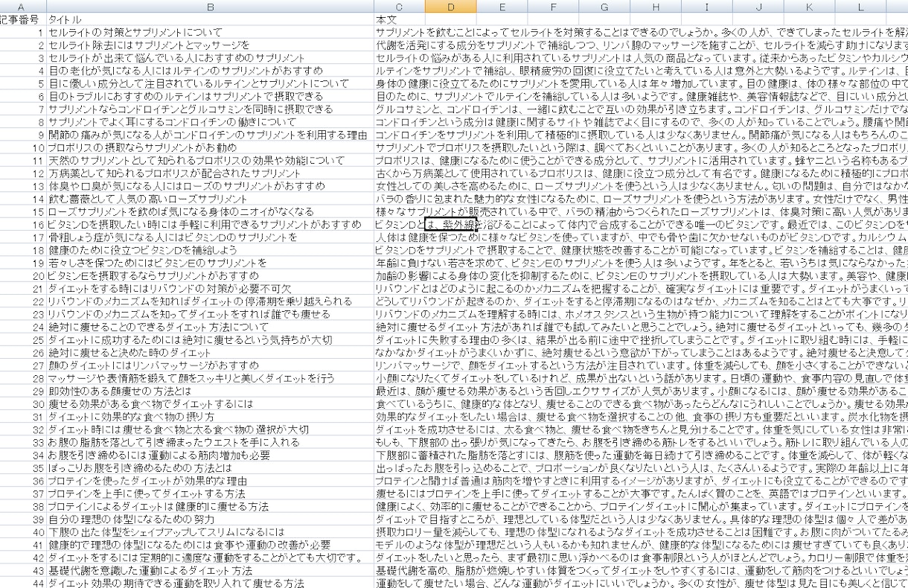The width and height of the screenshot is (908, 588).
Task: Select title "プロポリスの摂取ならサプリメントがお勧め"
Action: click(x=210, y=147)
